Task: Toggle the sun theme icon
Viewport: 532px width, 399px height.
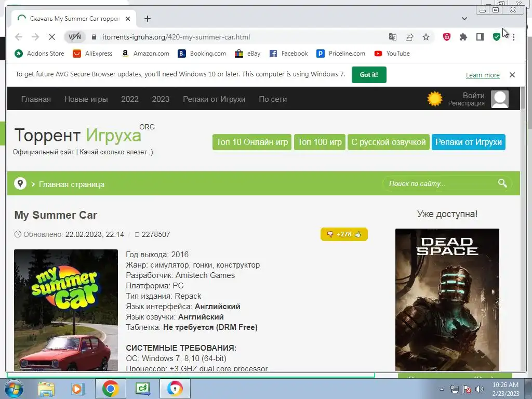Action: pyautogui.click(x=435, y=99)
